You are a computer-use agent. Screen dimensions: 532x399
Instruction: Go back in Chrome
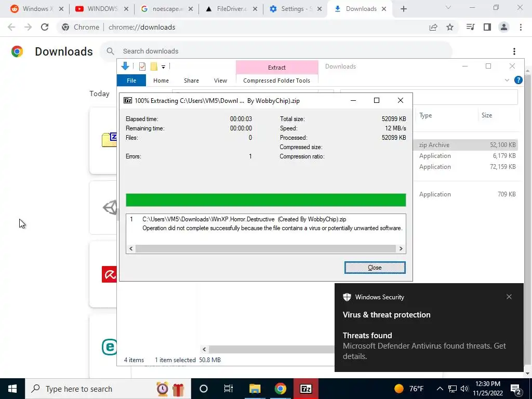click(11, 27)
